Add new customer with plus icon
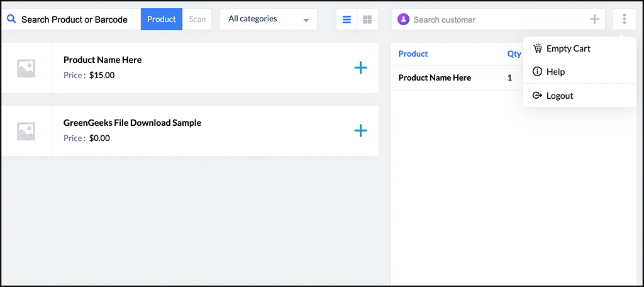The width and height of the screenshot is (644, 287). 594,20
